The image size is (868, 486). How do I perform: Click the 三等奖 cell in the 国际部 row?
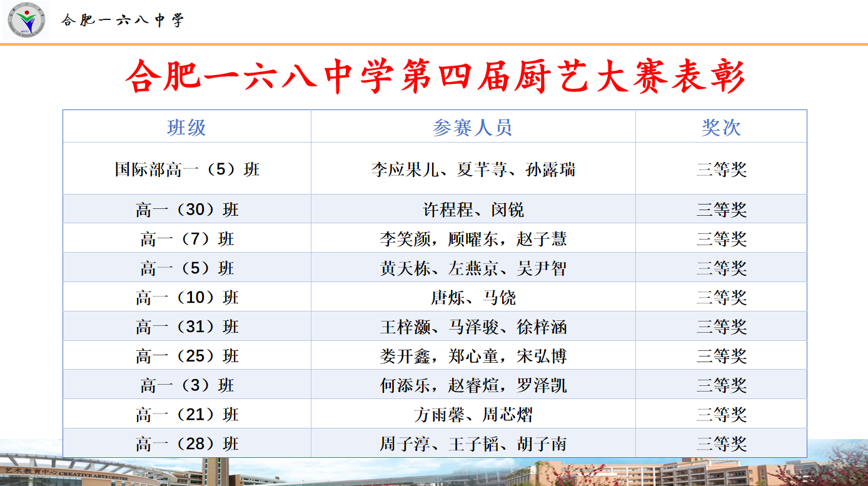click(721, 169)
